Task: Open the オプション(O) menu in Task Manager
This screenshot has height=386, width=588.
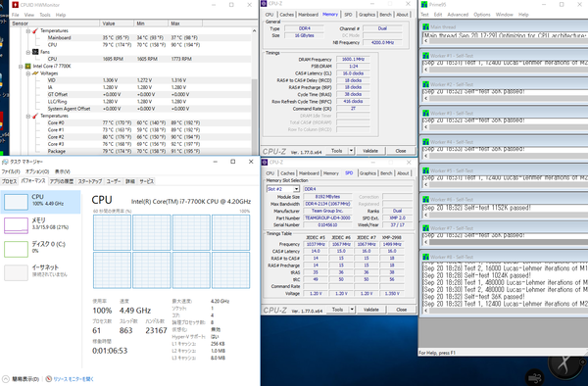Action: [x=37, y=171]
